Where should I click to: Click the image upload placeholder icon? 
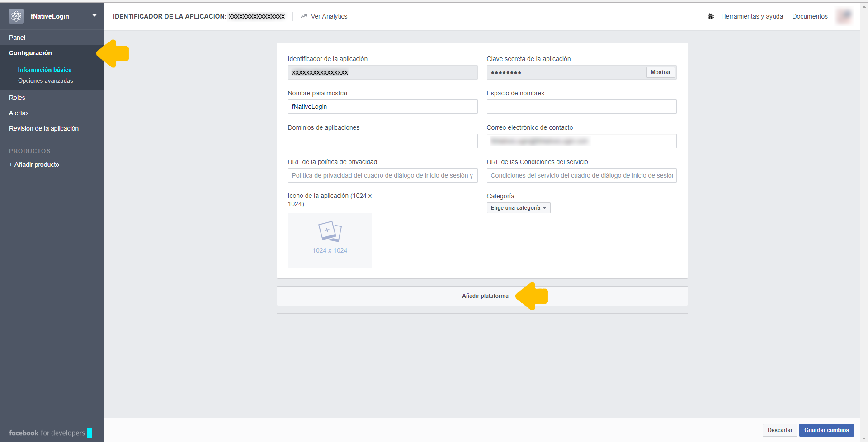coord(330,231)
